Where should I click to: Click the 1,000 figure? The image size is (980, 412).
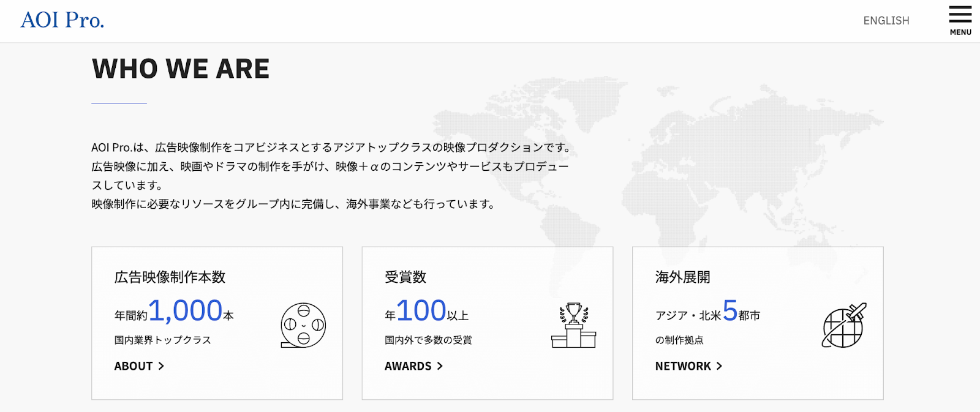click(x=185, y=310)
